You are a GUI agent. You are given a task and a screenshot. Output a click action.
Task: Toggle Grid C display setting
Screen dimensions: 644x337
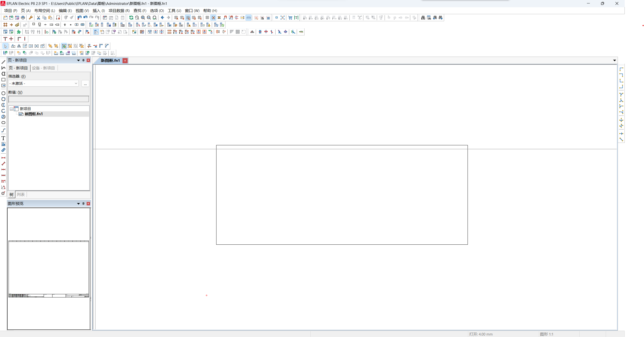188,18
